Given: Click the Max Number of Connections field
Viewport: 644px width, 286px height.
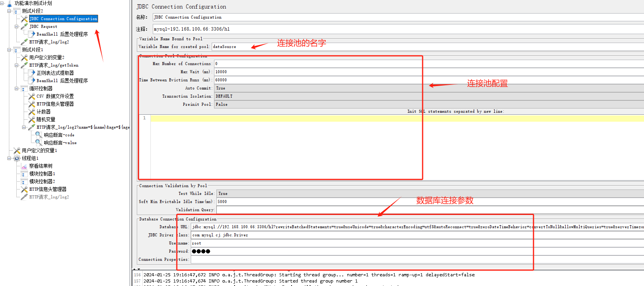Looking at the screenshot, I should [429, 64].
